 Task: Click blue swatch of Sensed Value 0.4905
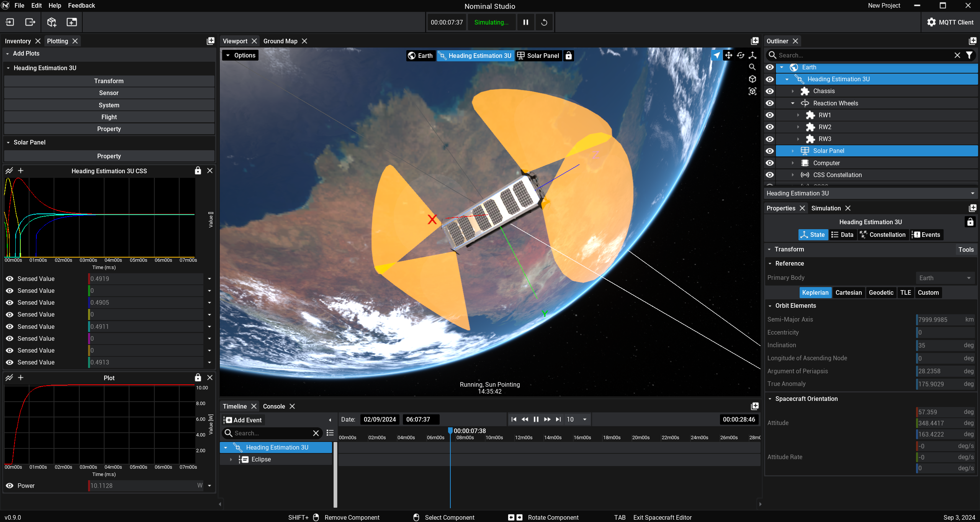click(x=89, y=302)
